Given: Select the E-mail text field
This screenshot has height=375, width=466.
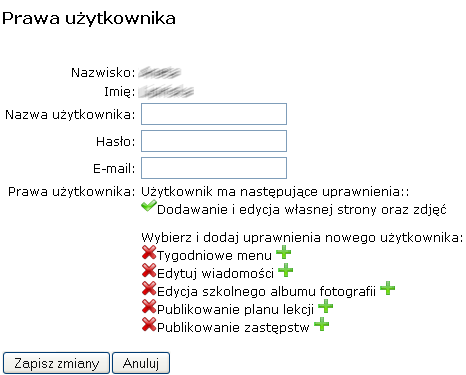Looking at the screenshot, I should (214, 168).
